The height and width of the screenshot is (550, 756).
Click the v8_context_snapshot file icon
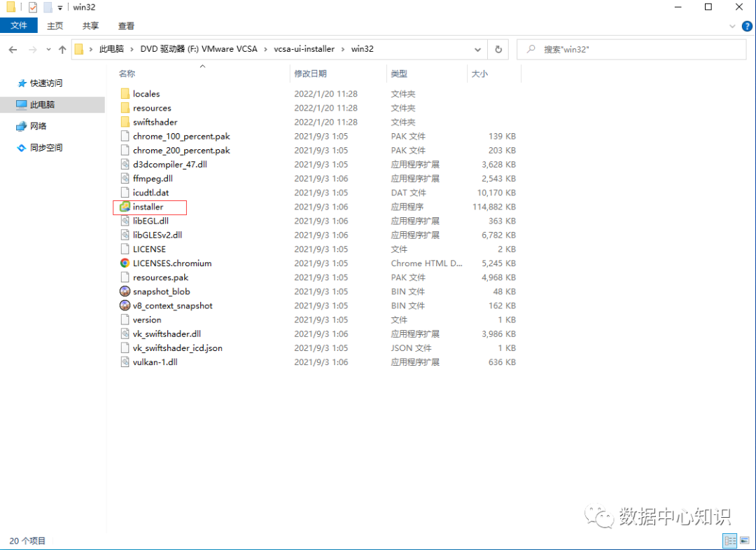(x=125, y=305)
